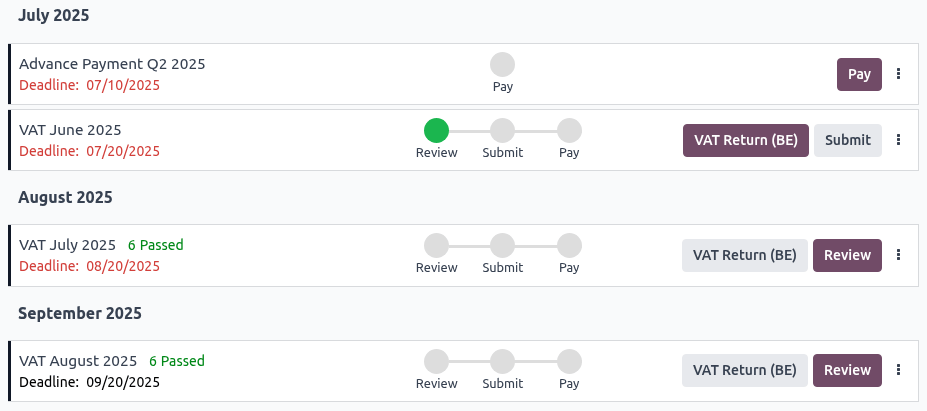927x411 pixels.
Task: Click Pay step circle of Advance Payment
Action: [503, 65]
